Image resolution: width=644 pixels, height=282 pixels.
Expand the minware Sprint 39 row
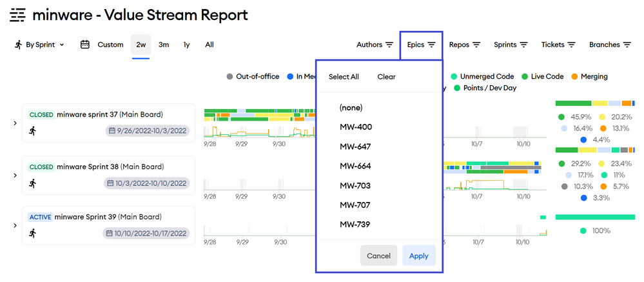pyautogui.click(x=15, y=226)
